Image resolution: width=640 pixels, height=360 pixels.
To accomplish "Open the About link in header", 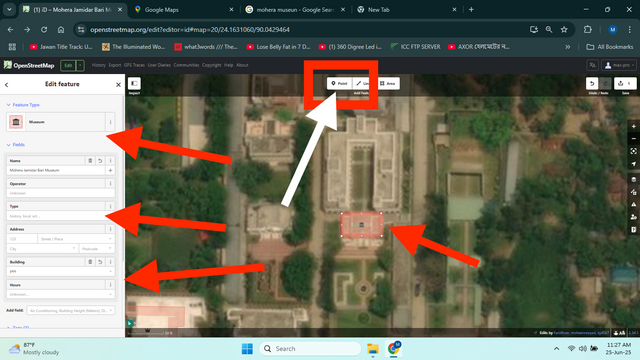I will (x=242, y=65).
